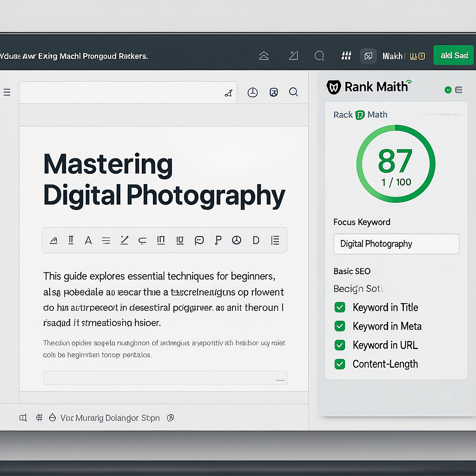Image resolution: width=476 pixels, height=476 pixels.
Task: Open the numbered list icon
Action: 275,240
